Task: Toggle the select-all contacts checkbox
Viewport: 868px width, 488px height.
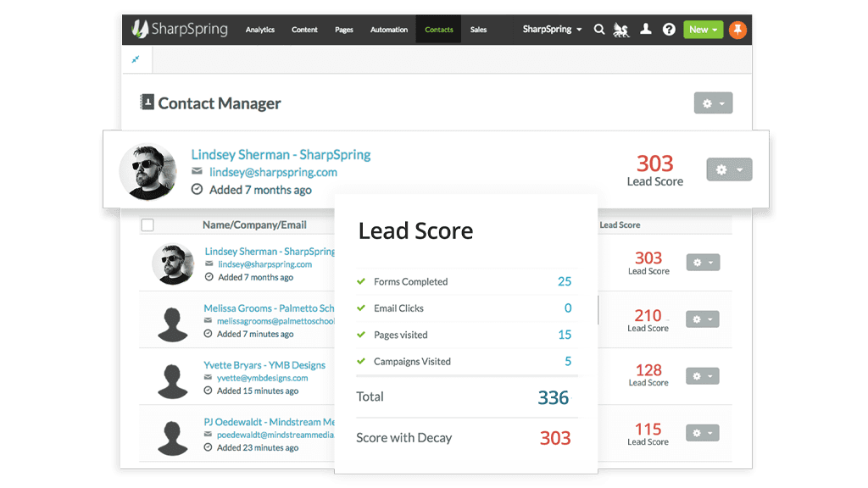Action: (147, 225)
